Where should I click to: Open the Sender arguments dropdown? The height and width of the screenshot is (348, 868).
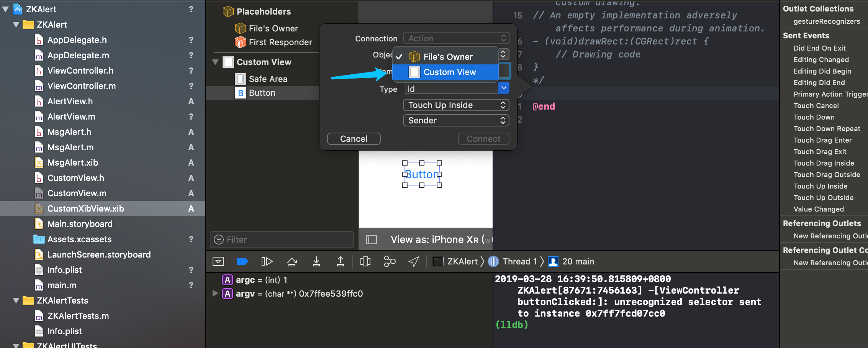click(x=456, y=120)
